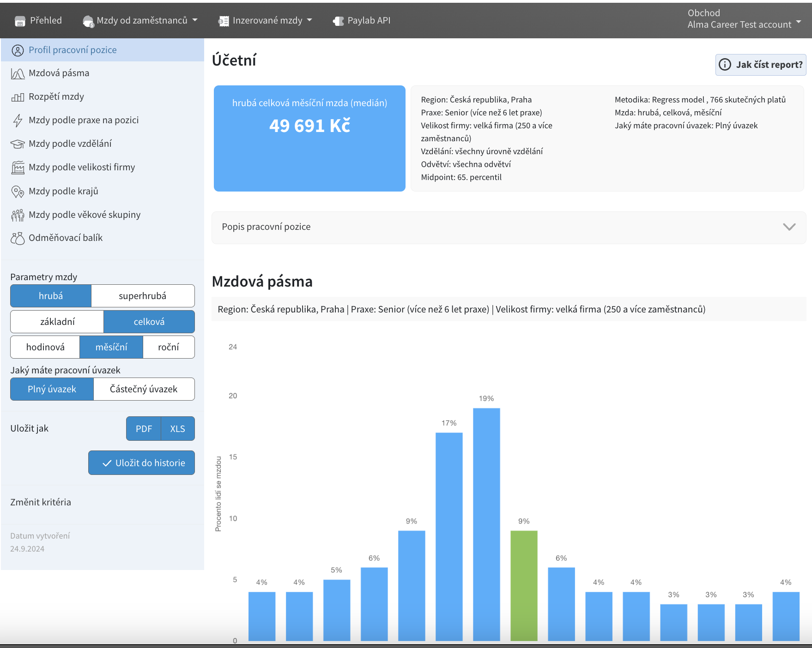Click the Účetní job title heading
The height and width of the screenshot is (648, 812).
pyautogui.click(x=234, y=60)
